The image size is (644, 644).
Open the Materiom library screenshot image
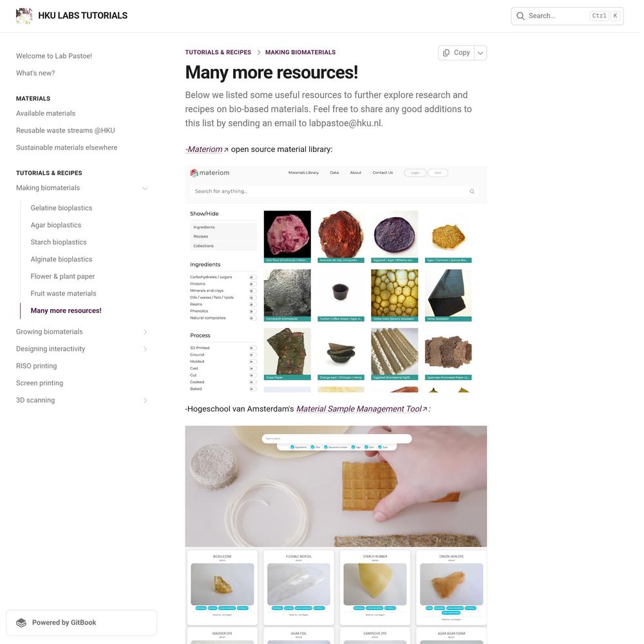[336, 279]
